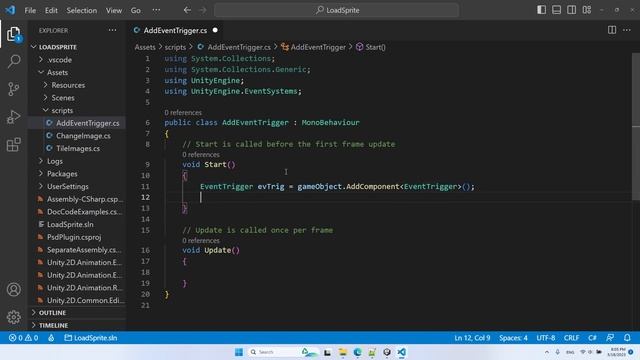Click AddEventTrigger class breadcrumb
The height and width of the screenshot is (360, 640).
313,47
